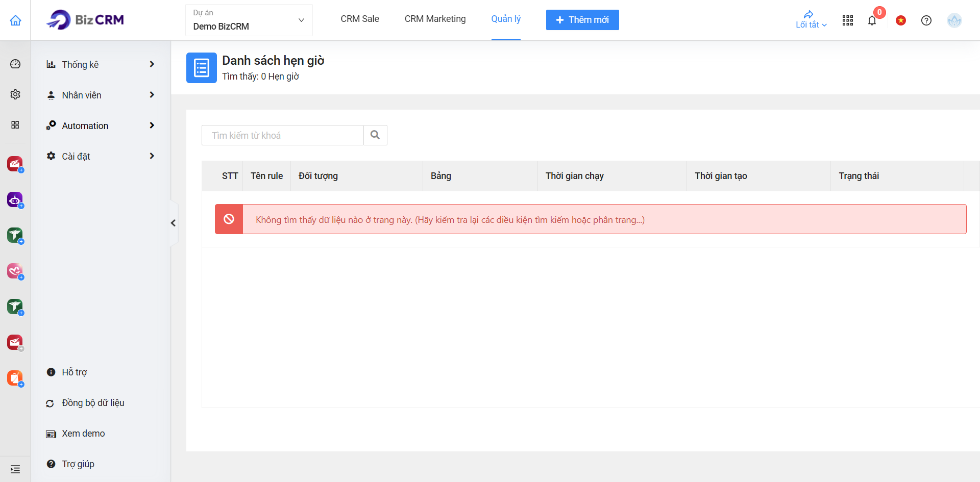
Task: Open the Lối tắt shortcuts dropdown
Action: pyautogui.click(x=811, y=20)
